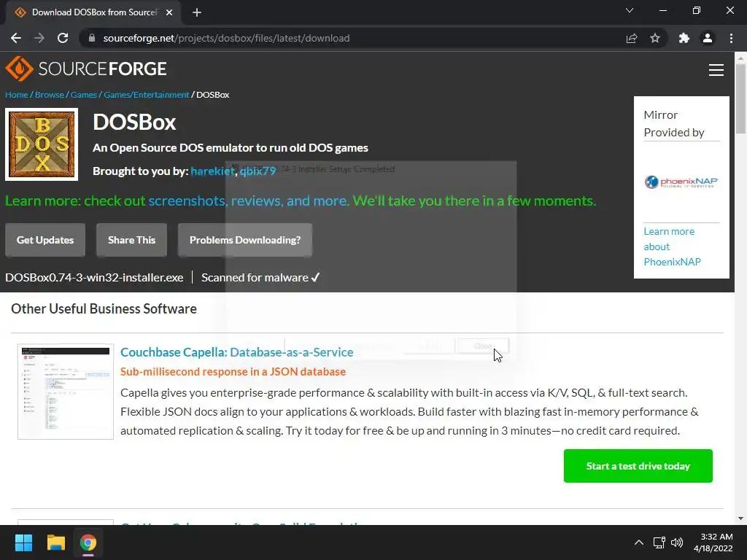Screen dimensions: 747x560
Task: Click Sub-millisecond response in a JSON database
Action: coord(233,371)
